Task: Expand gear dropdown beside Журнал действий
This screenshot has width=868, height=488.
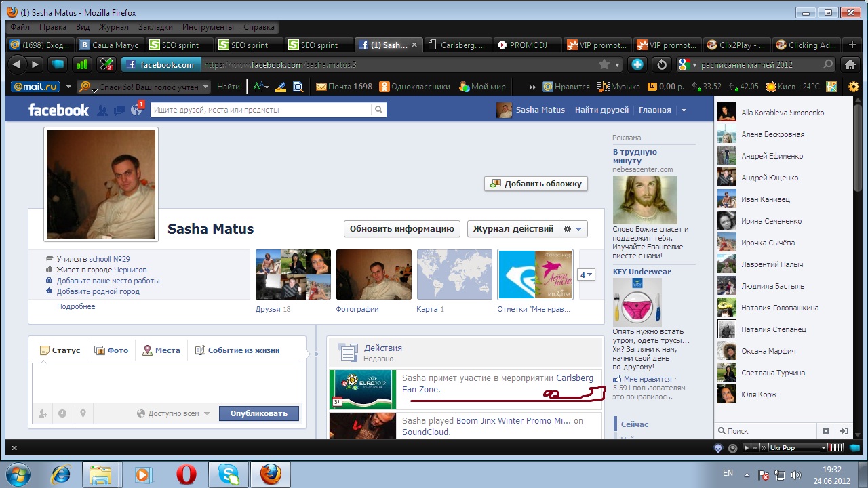Action: [x=574, y=229]
